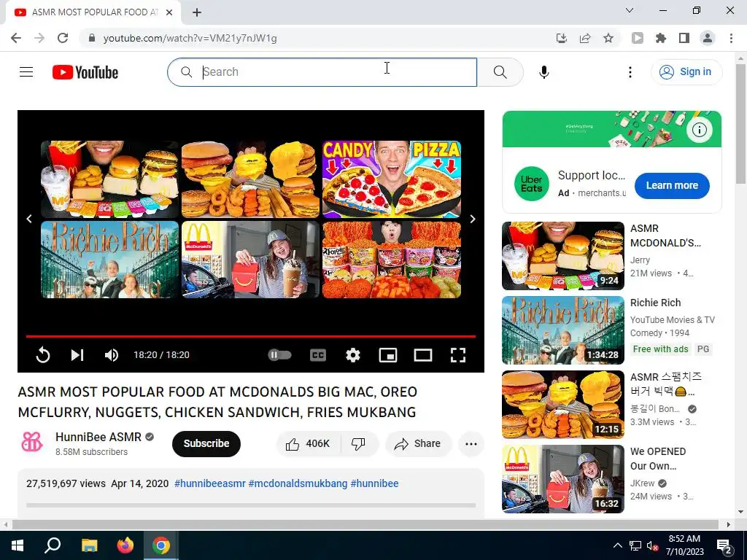Viewport: 747px width, 560px height.
Task: Close the ASMR MOST POPULAR FOOD tab
Action: tap(169, 12)
